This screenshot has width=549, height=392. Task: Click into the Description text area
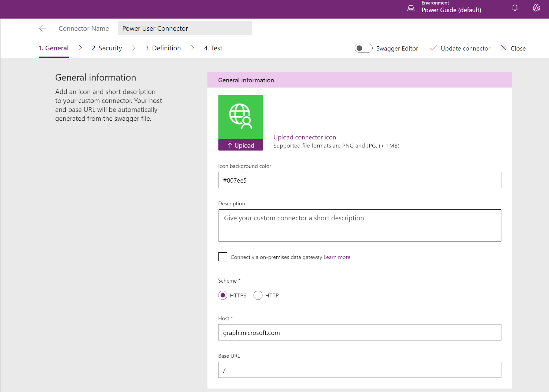(x=359, y=225)
